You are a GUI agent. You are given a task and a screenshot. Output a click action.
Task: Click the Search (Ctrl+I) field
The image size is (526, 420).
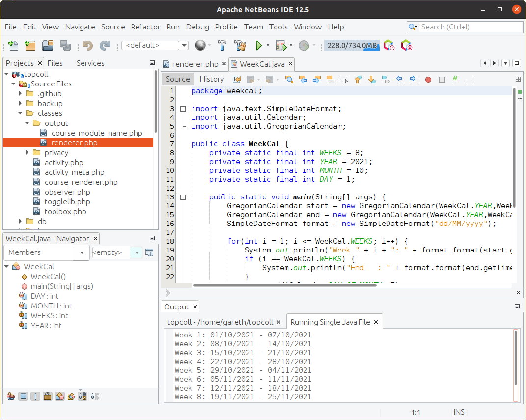tap(465, 27)
